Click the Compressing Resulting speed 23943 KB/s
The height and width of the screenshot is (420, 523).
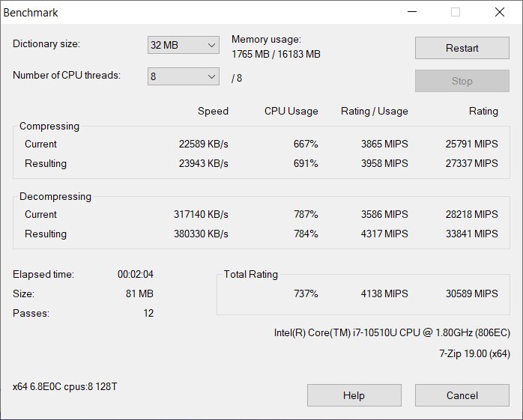(x=204, y=163)
